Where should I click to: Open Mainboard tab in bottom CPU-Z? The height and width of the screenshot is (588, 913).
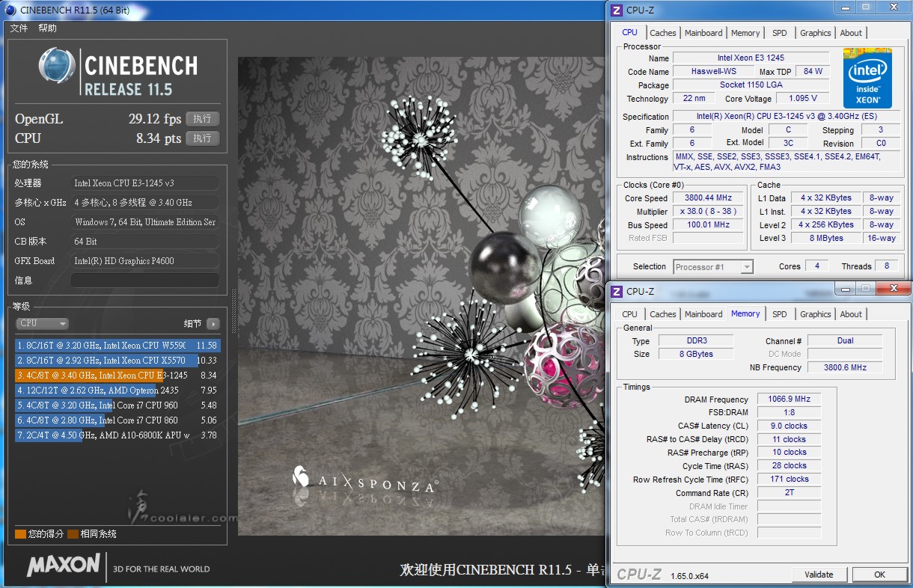703,314
